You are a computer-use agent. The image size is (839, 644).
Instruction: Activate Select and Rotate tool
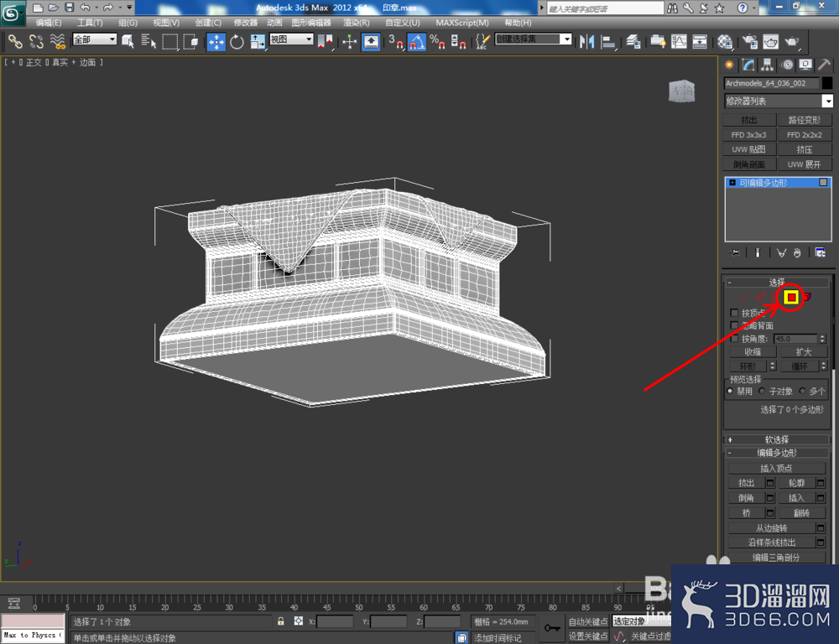(237, 42)
